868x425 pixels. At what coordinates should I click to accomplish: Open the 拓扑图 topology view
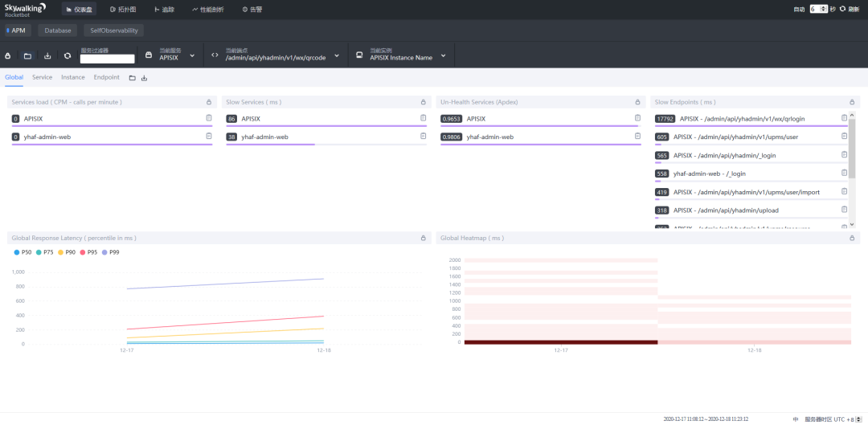123,10
